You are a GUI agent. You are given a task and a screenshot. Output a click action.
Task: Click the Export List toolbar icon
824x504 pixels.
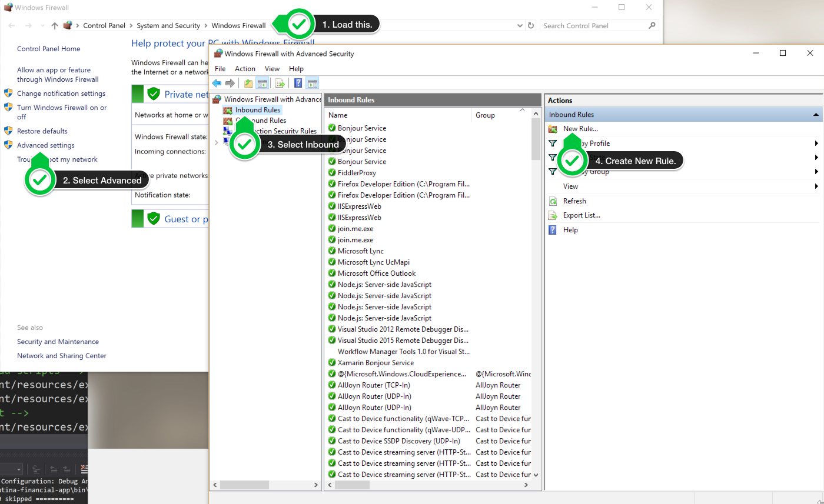tap(280, 84)
